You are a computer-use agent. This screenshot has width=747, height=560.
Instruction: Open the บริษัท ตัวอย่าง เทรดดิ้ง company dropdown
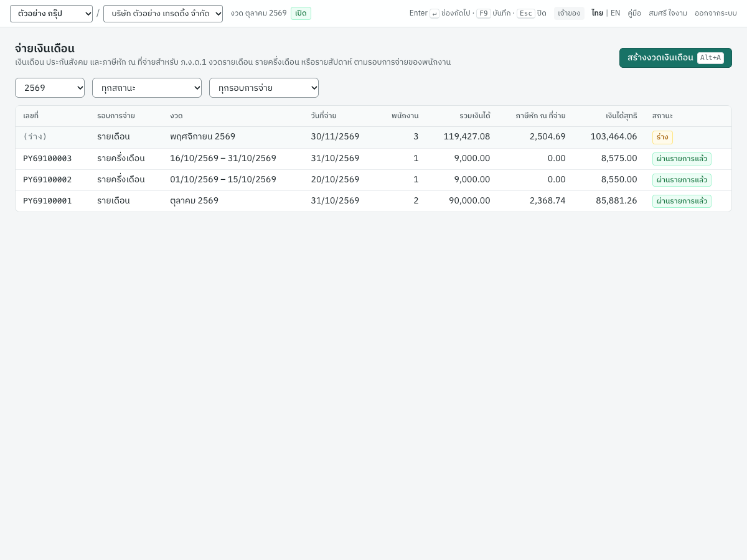[x=163, y=14]
